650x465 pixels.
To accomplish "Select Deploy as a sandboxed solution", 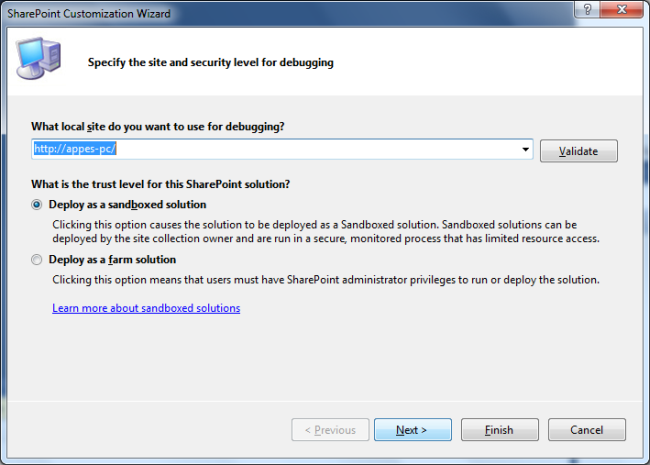I will point(38,204).
